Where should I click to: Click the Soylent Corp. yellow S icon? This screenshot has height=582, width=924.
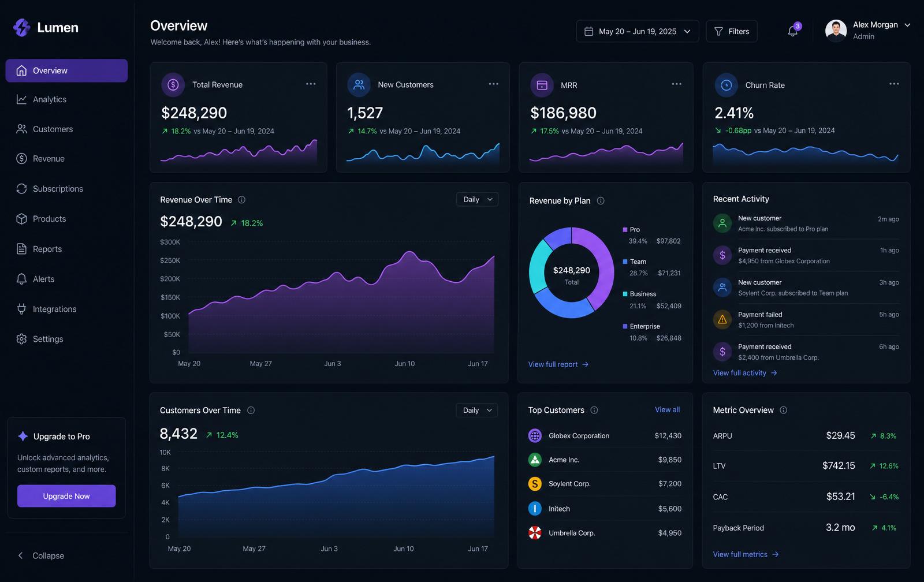[x=535, y=484]
